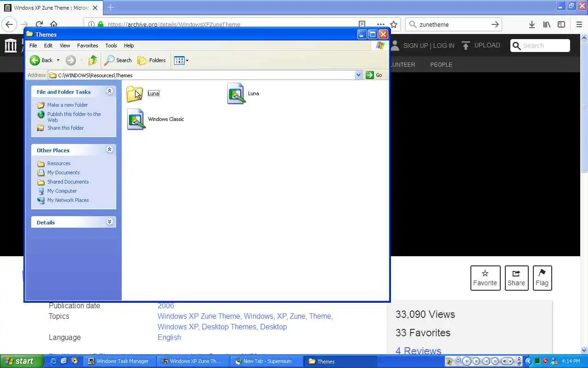Viewport: 588px width, 368px height.
Task: Open the PEOPLE tab on archive.org
Action: [x=441, y=64]
